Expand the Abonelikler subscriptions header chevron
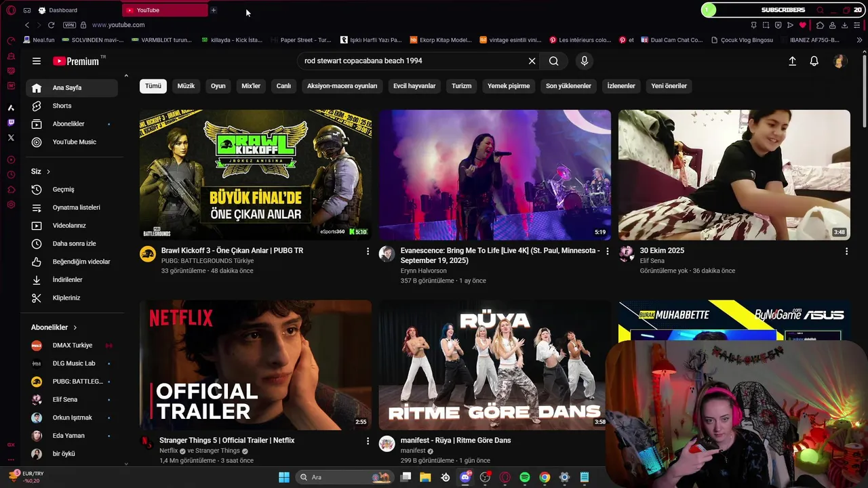Image resolution: width=868 pixels, height=488 pixels. coord(75,327)
